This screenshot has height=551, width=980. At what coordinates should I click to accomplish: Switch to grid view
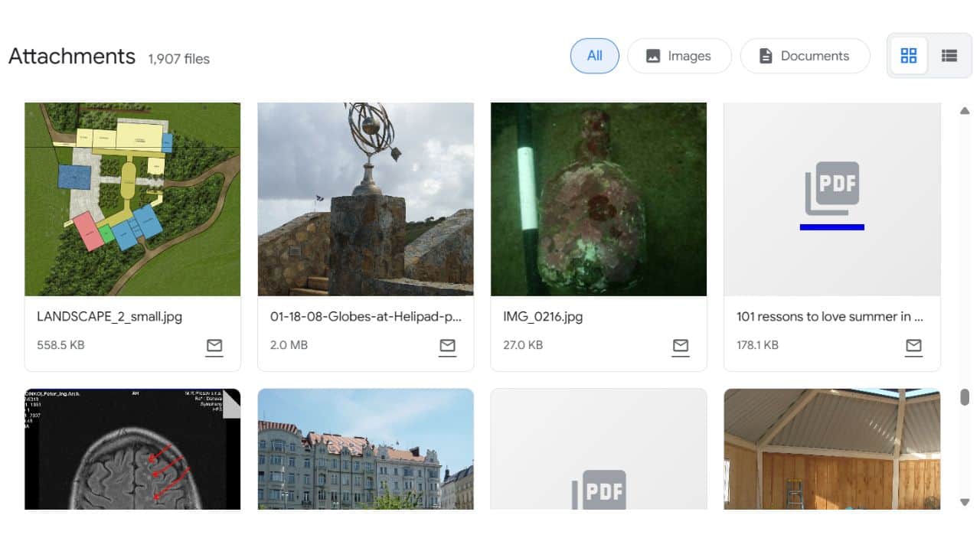pyautogui.click(x=909, y=56)
